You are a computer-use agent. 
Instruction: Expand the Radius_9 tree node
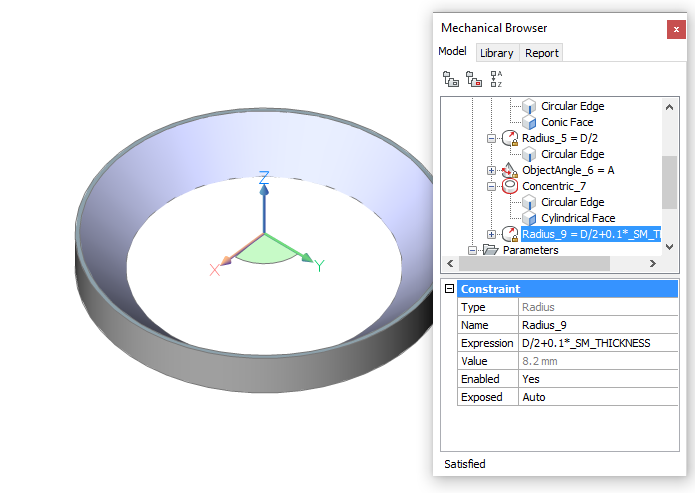pyautogui.click(x=491, y=234)
